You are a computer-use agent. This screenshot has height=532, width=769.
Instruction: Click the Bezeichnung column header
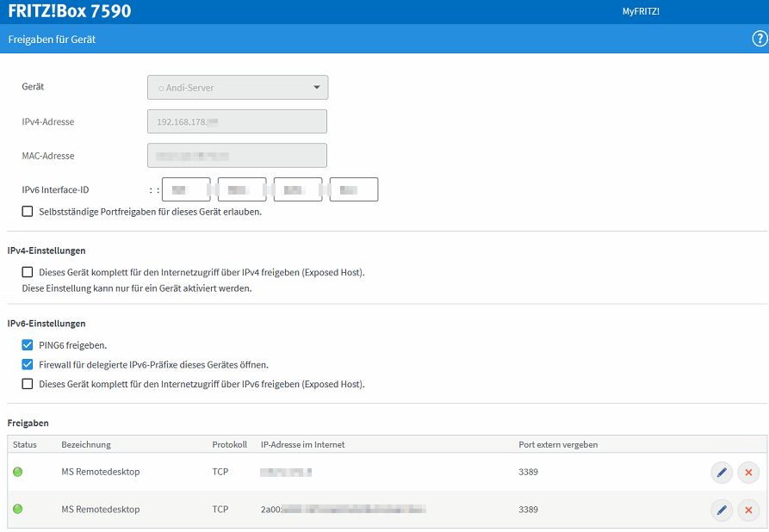(86, 445)
